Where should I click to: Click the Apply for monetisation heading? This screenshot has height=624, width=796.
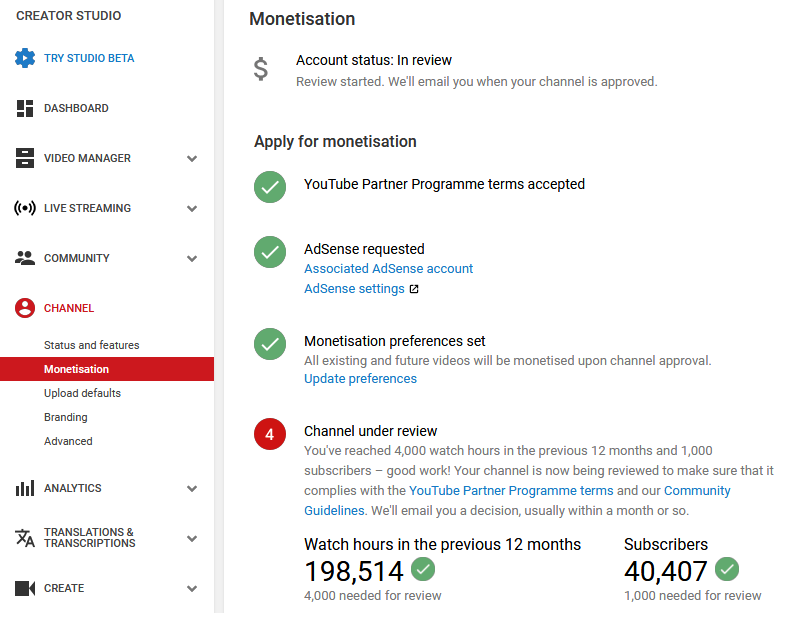(335, 142)
